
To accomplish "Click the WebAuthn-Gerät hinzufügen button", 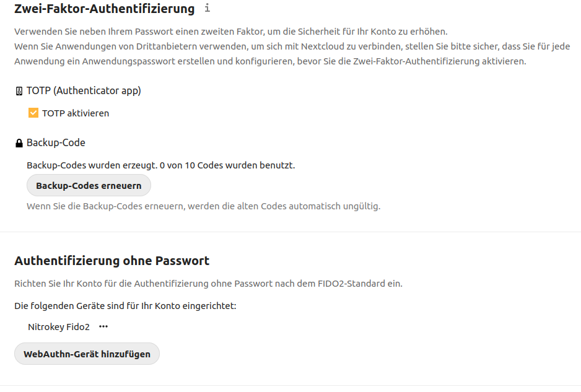I will click(87, 354).
